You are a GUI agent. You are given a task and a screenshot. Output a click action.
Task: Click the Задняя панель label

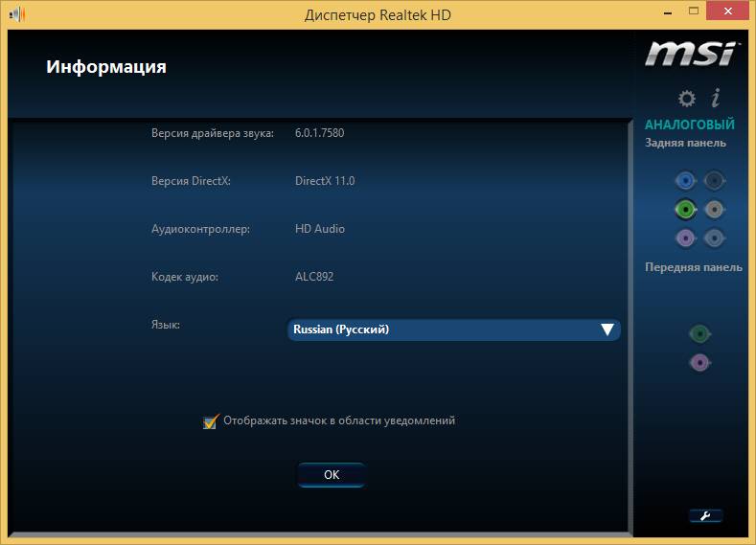click(x=685, y=143)
